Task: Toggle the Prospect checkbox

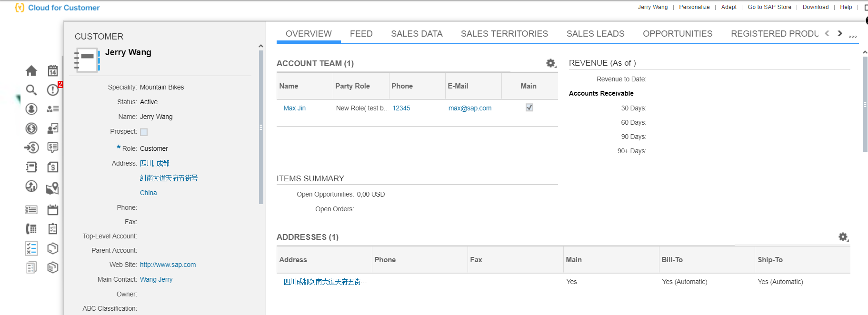Action: 144,132
